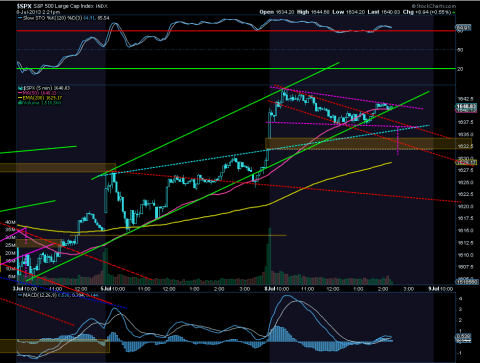This screenshot has width=480, height=363.
Task: Click the 20M volume axis label
Action: click(10, 253)
